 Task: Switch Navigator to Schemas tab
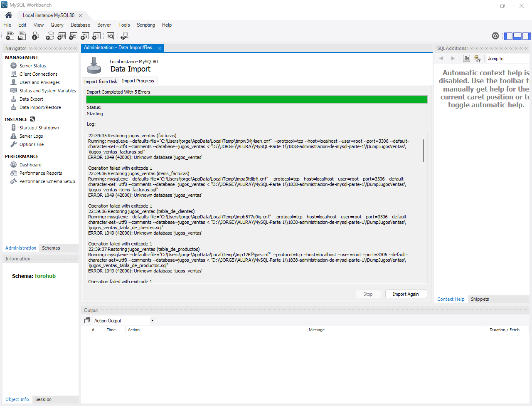pyautogui.click(x=51, y=248)
